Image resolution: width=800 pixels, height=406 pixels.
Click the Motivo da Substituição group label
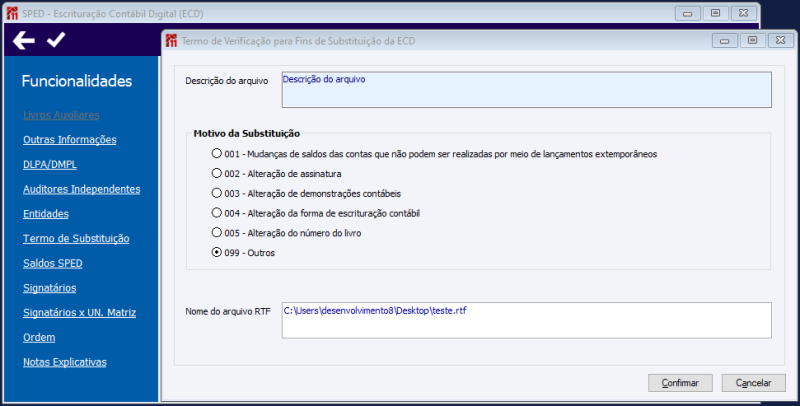246,134
